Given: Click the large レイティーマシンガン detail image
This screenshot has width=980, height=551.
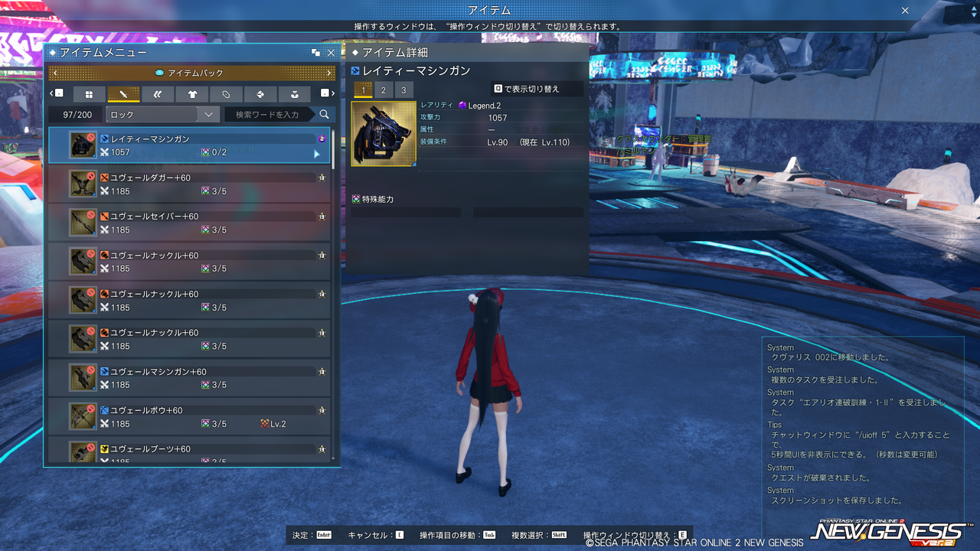Looking at the screenshot, I should (384, 134).
